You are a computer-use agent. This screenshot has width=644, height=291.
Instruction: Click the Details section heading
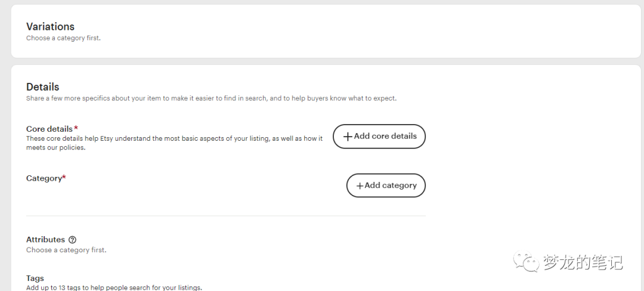pos(43,87)
